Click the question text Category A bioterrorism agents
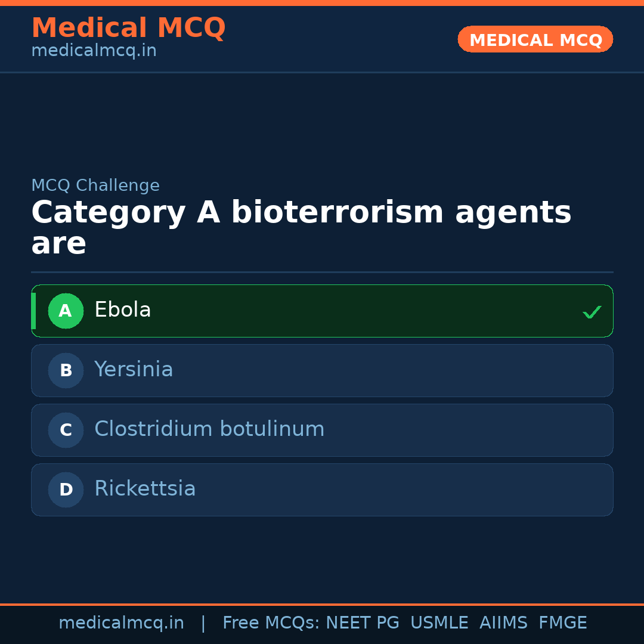This screenshot has height=644, width=644. (x=301, y=212)
